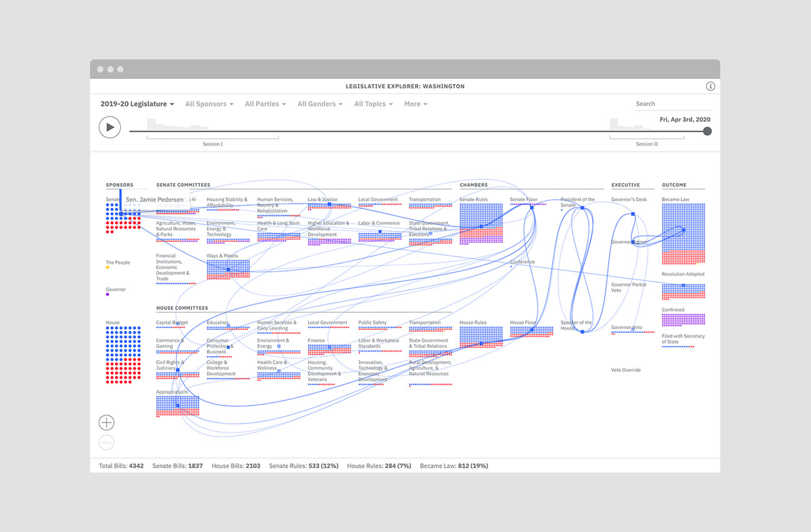The width and height of the screenshot is (811, 532).
Task: Select the President of the Senate node
Action: 579,203
